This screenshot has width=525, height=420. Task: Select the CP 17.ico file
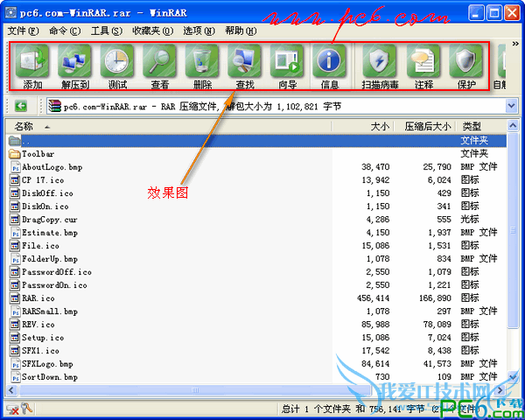coord(43,180)
